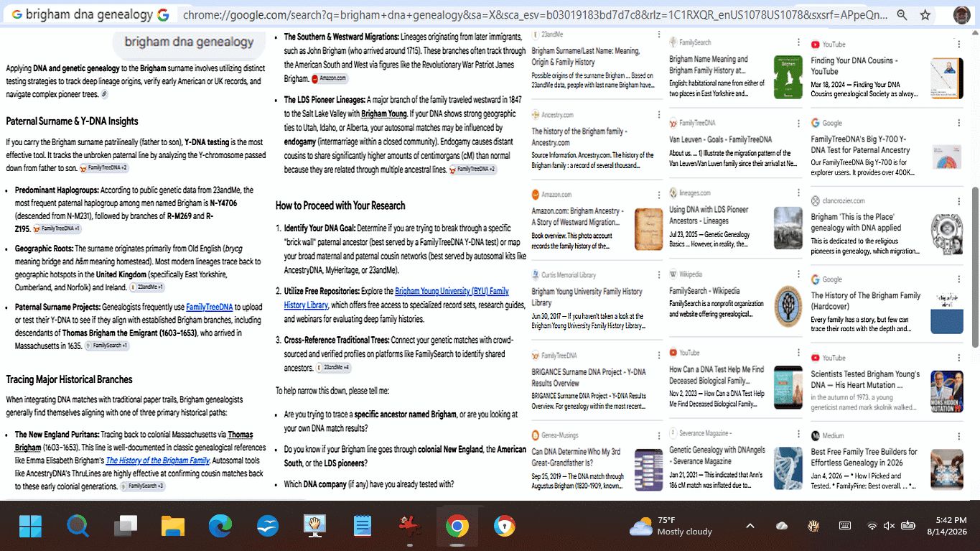980x551 pixels.
Task: Launch Microsoft Edge from the taskbar
Action: (220, 527)
